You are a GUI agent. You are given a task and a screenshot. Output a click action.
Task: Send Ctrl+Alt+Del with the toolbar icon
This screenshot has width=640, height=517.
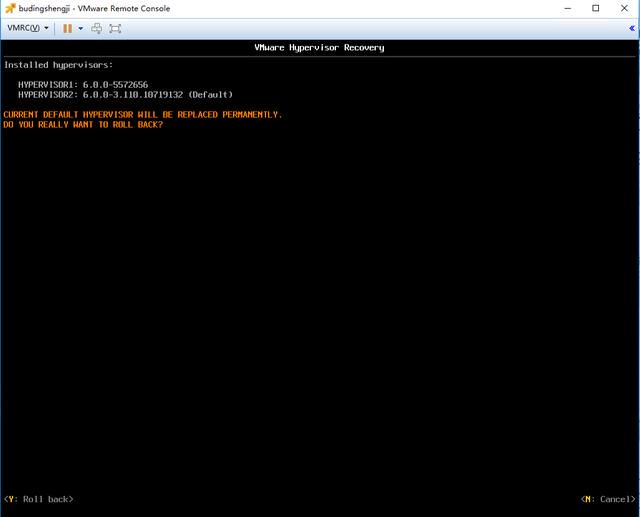click(x=97, y=28)
